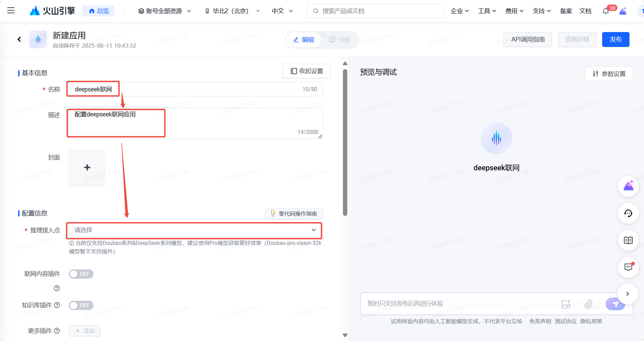Switch to the 编辑 tab

click(304, 39)
